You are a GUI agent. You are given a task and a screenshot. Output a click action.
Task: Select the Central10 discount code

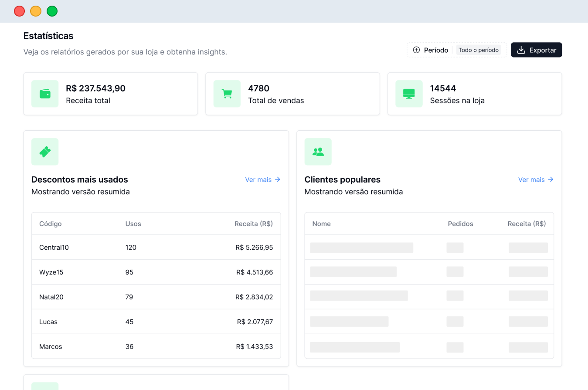[54, 248]
